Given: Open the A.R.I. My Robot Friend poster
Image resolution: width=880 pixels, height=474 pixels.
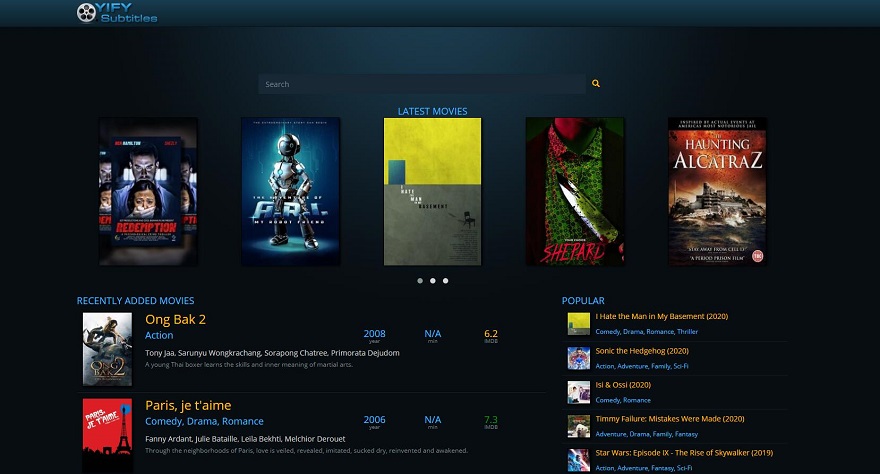Looking at the screenshot, I should pyautogui.click(x=291, y=191).
